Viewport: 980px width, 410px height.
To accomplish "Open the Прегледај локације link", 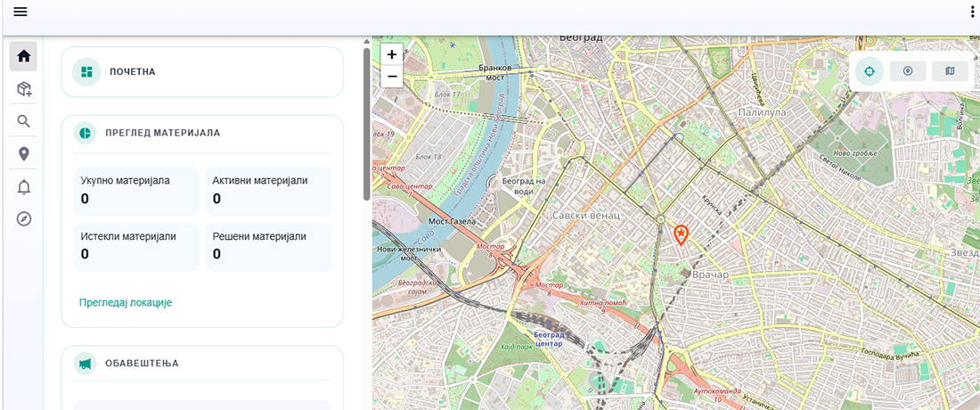I will 126,302.
